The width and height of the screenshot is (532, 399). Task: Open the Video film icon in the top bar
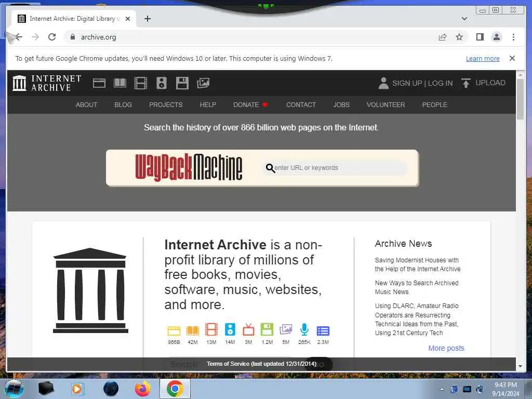pyautogui.click(x=140, y=83)
